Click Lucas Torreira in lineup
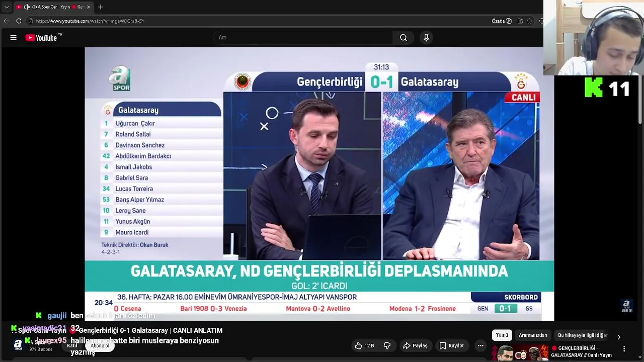 point(134,189)
